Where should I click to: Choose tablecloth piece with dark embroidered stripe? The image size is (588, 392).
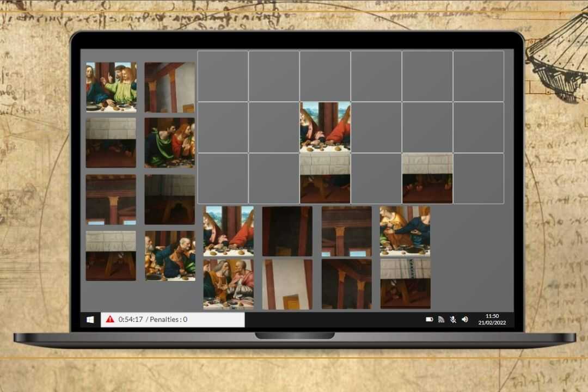[x=406, y=284]
